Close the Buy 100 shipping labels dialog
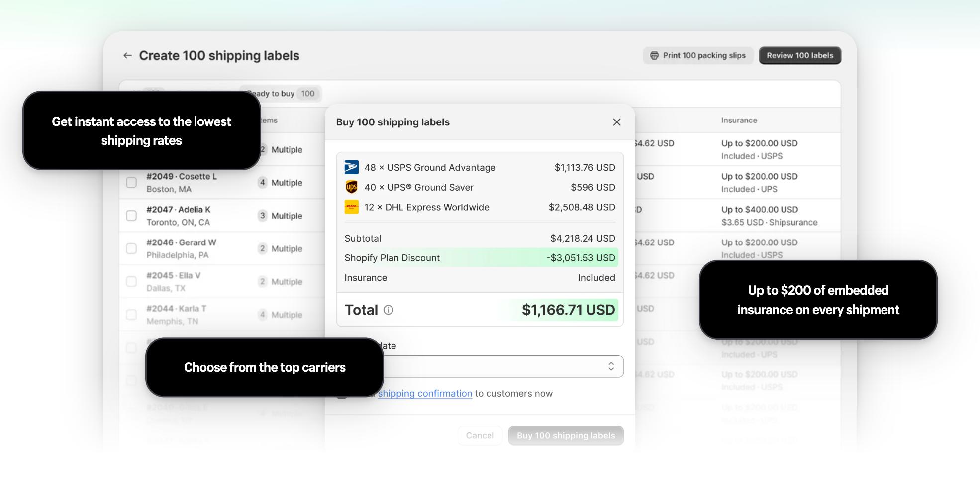980x483 pixels. [617, 122]
